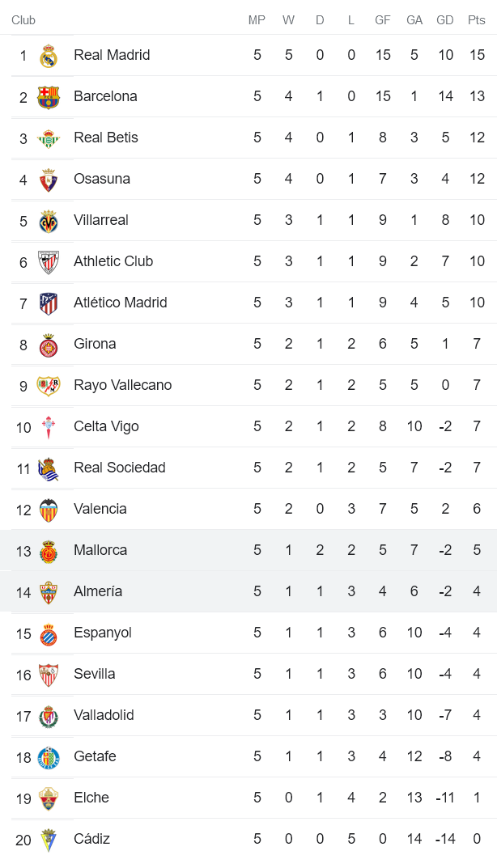
Task: Click the Rayo Vallecano badge
Action: [x=49, y=385]
